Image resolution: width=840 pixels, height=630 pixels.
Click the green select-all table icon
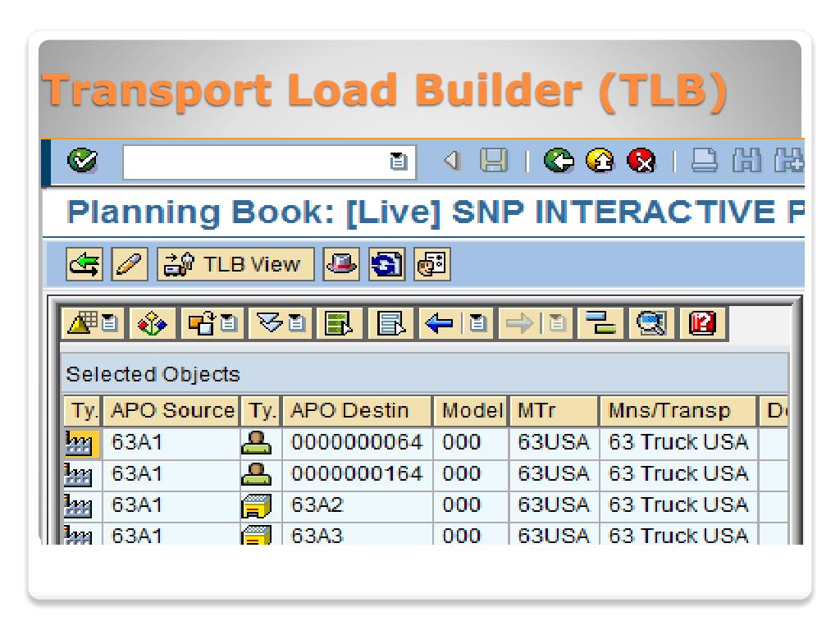tap(340, 323)
